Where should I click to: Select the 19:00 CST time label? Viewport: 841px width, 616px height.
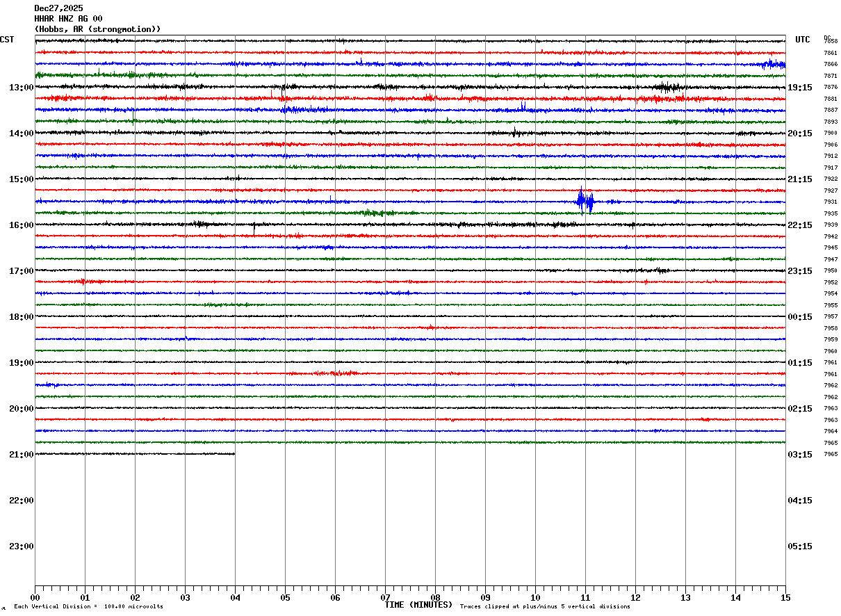point(21,363)
